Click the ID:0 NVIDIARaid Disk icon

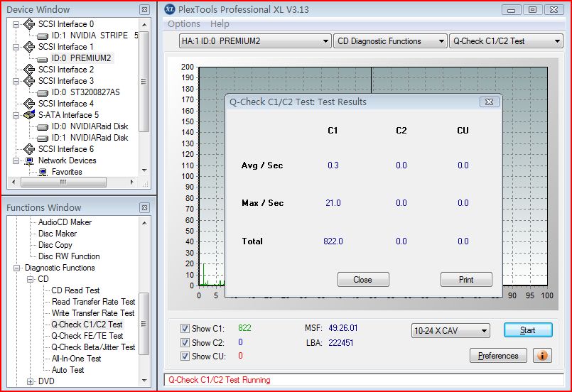43,127
